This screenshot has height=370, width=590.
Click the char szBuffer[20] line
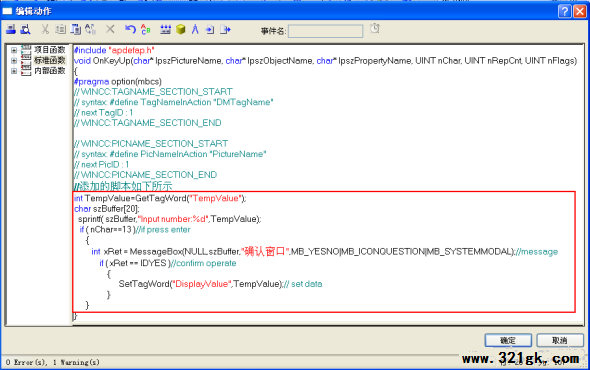[x=107, y=209]
